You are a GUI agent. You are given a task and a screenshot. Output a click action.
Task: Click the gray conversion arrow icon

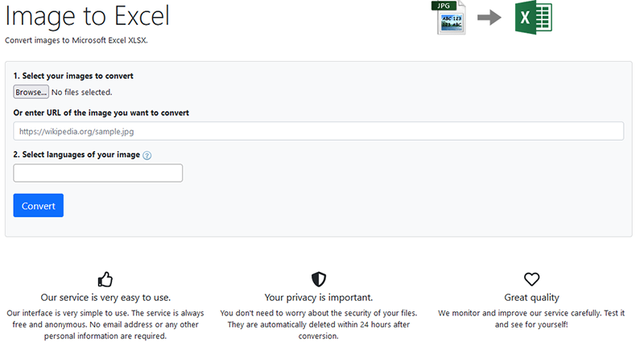click(489, 18)
